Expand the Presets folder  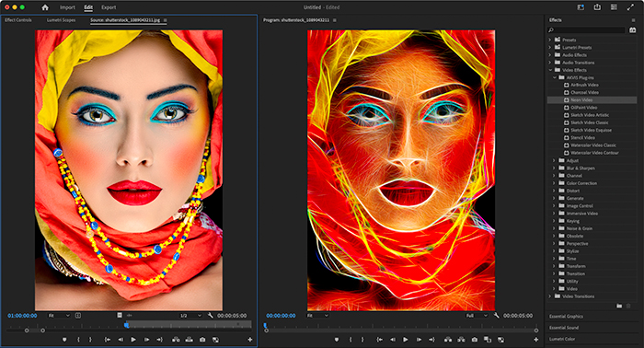click(550, 40)
